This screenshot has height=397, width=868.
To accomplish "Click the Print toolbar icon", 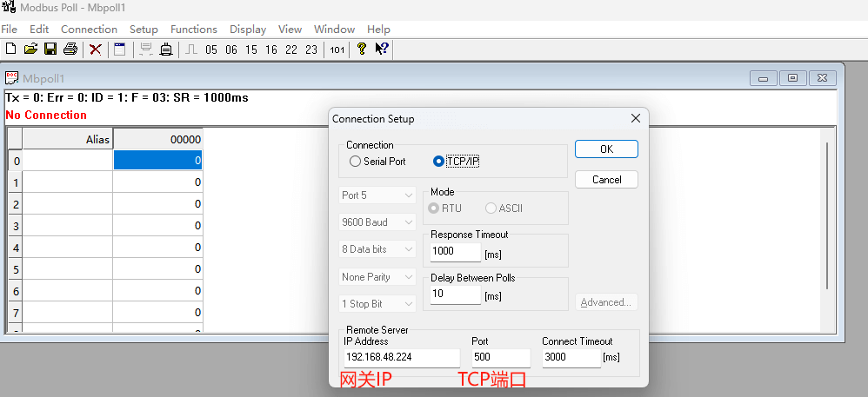I will click(x=70, y=50).
